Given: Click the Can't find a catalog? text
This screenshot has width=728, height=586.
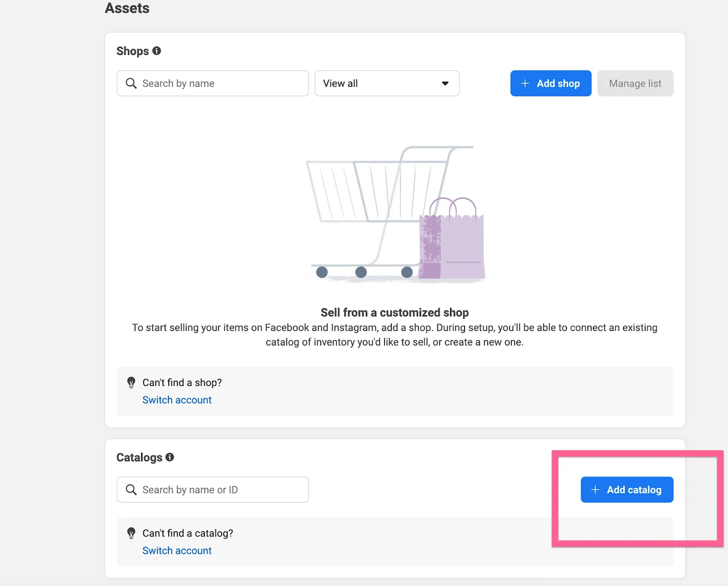Looking at the screenshot, I should [187, 533].
